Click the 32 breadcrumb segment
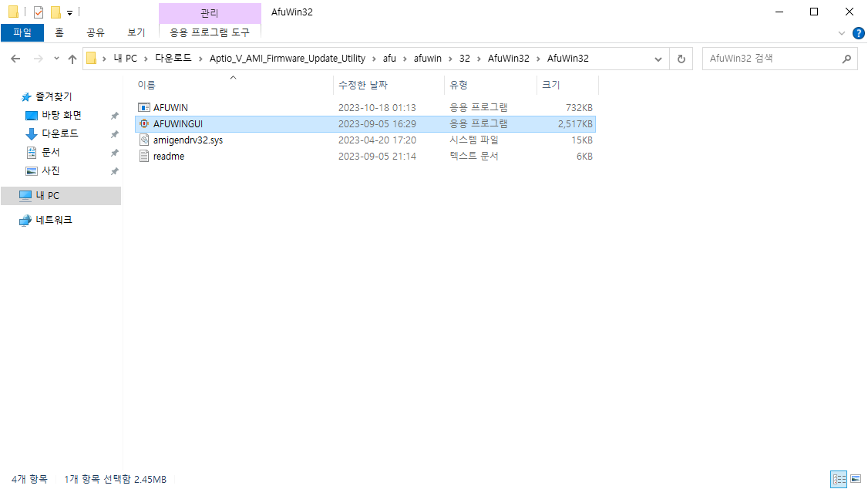Screen dimensions: 868x489 tap(464, 58)
